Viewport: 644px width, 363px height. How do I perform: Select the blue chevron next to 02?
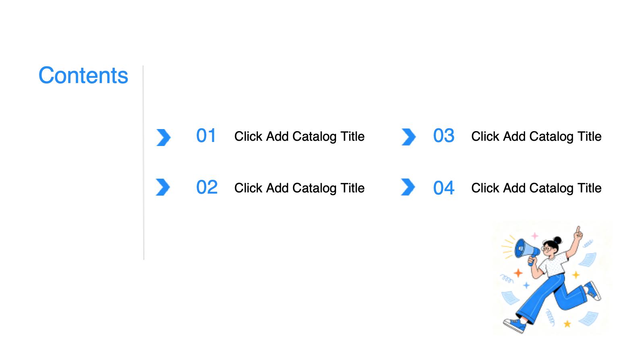click(x=163, y=187)
